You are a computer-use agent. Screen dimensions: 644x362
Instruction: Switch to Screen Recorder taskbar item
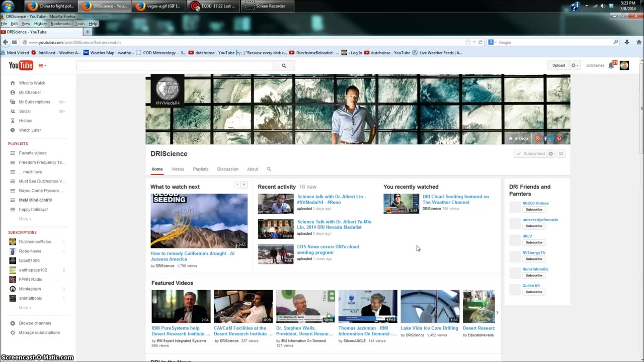[x=268, y=6]
